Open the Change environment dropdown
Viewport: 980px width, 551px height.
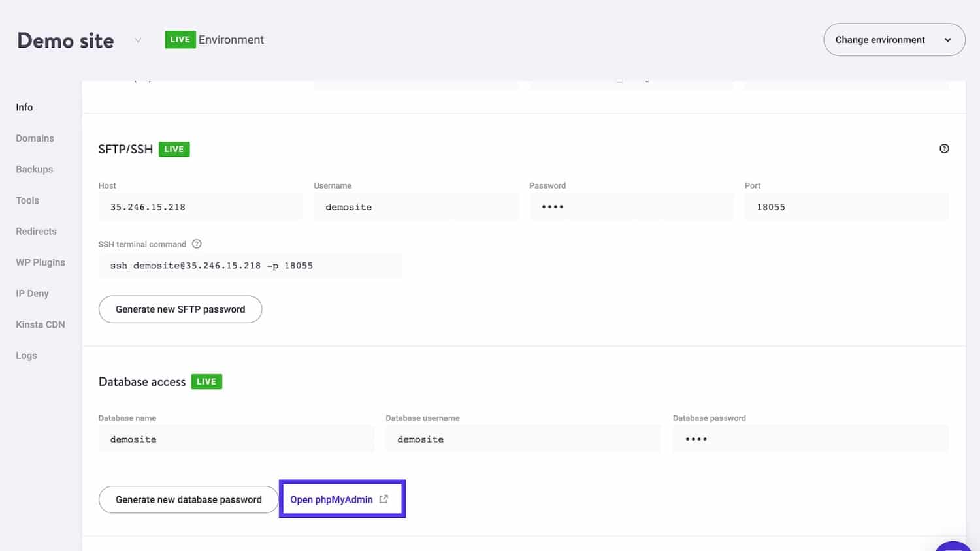pyautogui.click(x=894, y=40)
